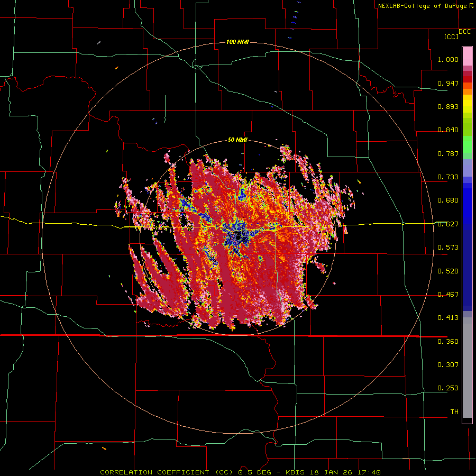Select the 0.253 scale value
476x476 pixels.
[448, 388]
